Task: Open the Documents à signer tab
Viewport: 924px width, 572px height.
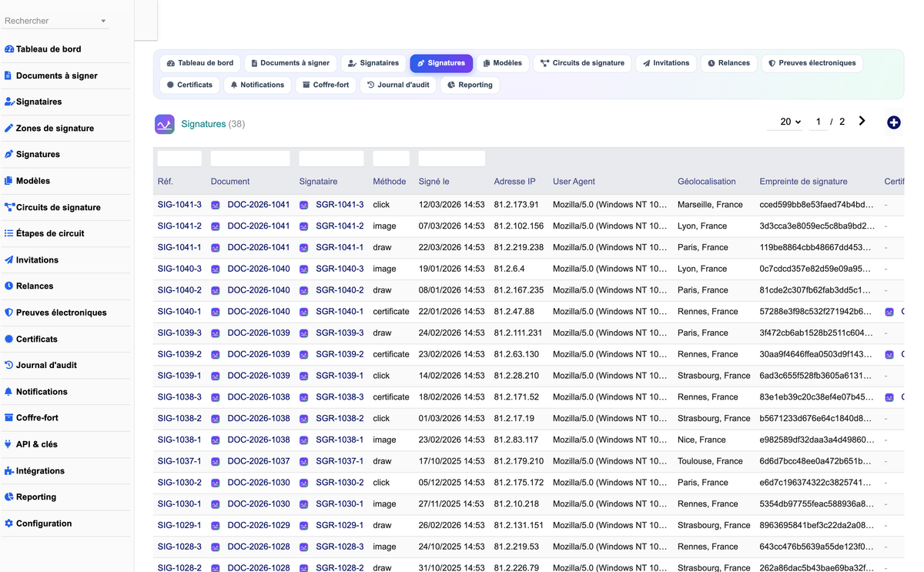Action: coord(290,63)
